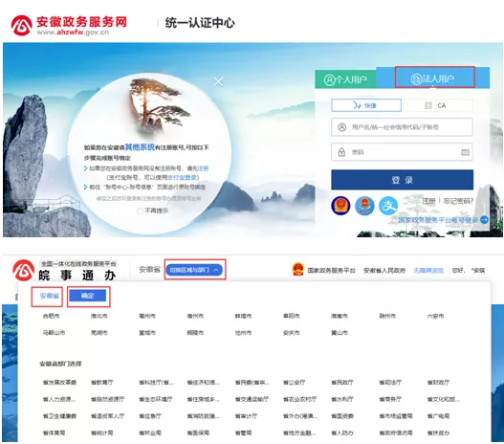Check the 不再提示 checkbox
504x444 pixels.
[x=140, y=211]
